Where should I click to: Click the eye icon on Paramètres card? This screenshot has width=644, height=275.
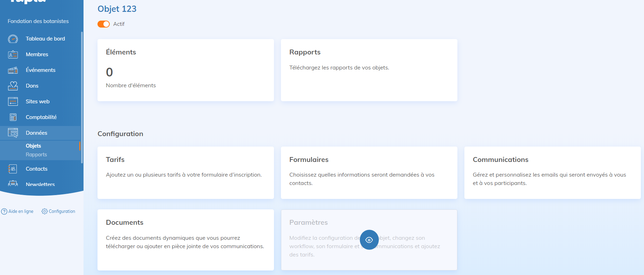[x=369, y=240]
